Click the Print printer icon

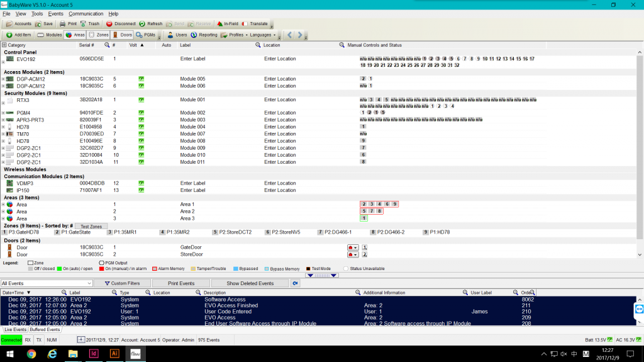(x=63, y=23)
